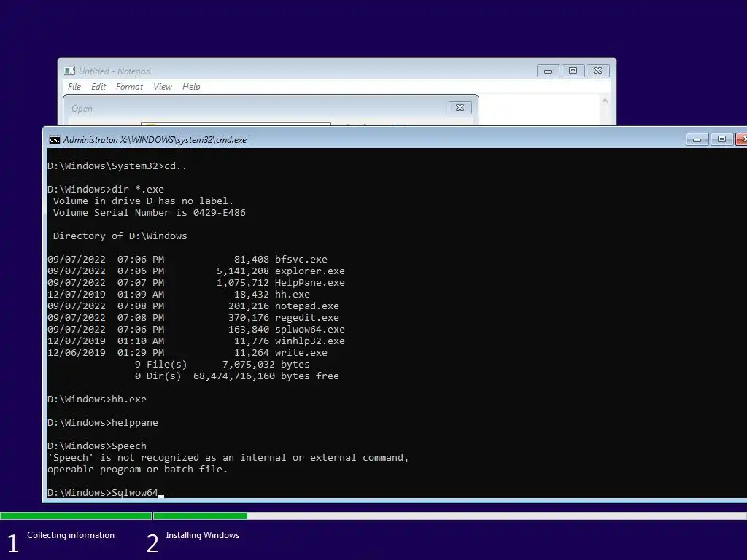Minimize the Notepad window
This screenshot has width=747, height=560.
[549, 71]
